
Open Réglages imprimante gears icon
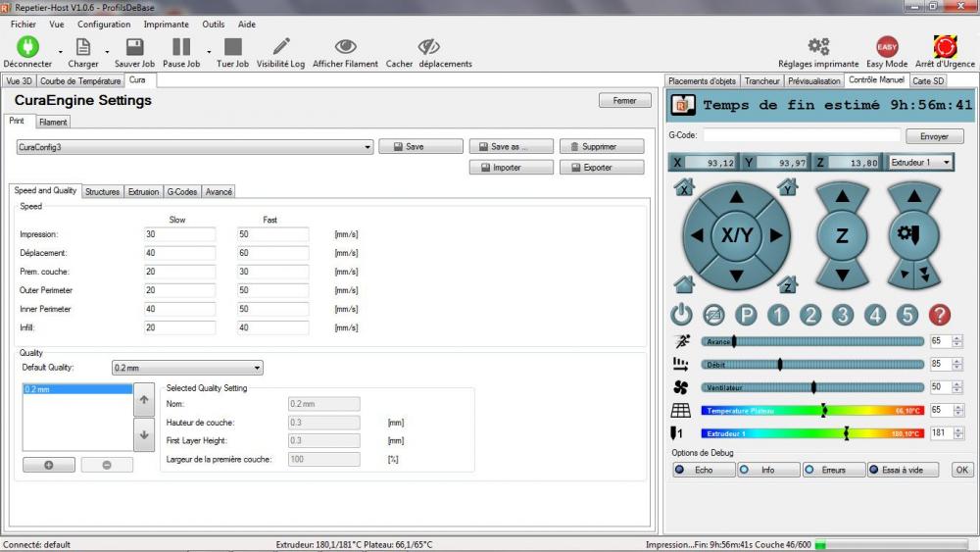[x=818, y=47]
